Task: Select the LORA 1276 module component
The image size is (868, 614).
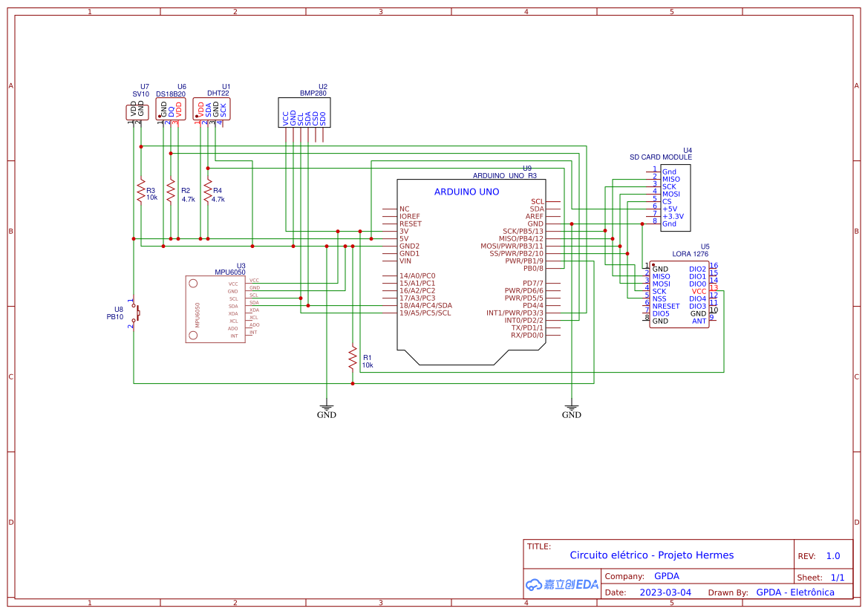Action: pos(679,295)
